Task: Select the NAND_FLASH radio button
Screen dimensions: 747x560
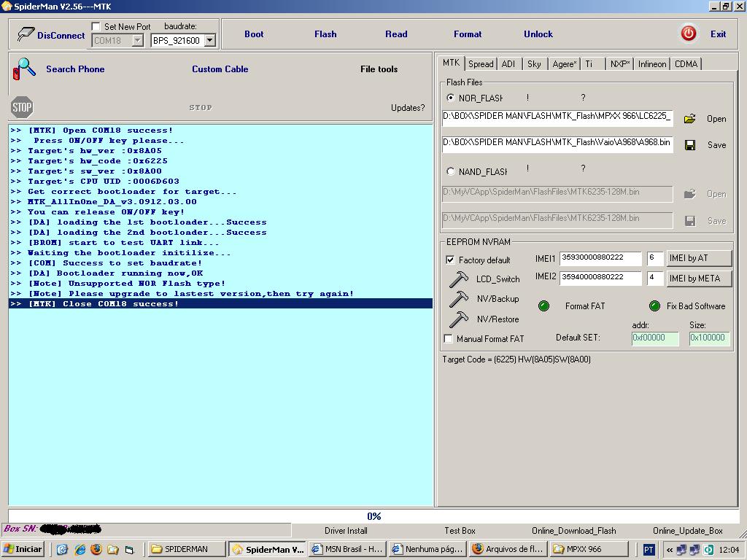Action: [x=450, y=171]
